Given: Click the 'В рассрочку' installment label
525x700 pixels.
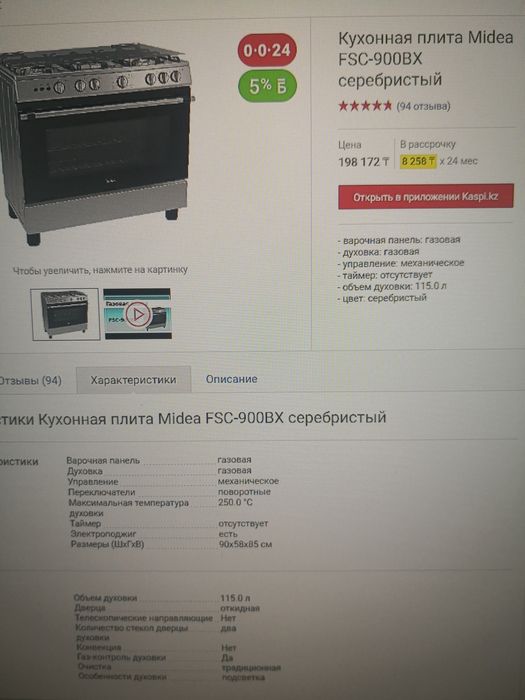Looking at the screenshot, I should point(428,144).
